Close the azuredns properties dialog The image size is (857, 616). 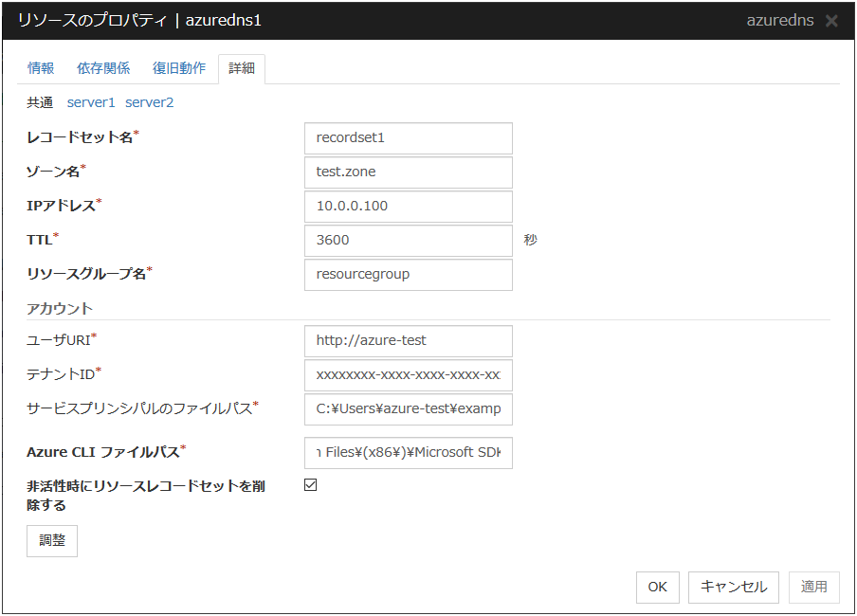coord(831,21)
